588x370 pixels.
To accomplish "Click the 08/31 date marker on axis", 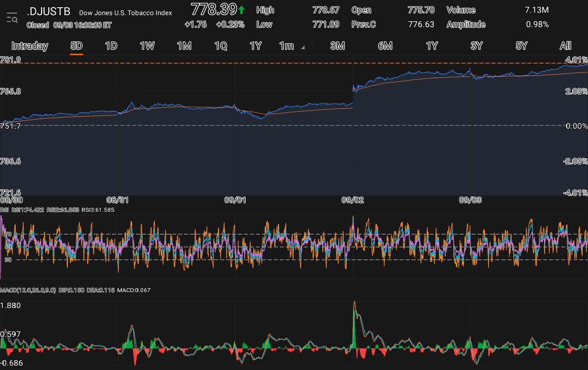I will [x=118, y=200].
